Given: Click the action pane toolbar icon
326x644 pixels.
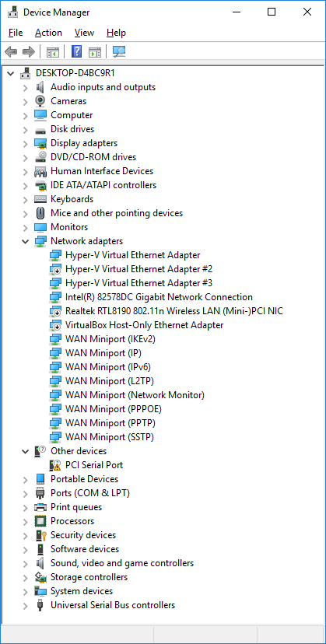Looking at the screenshot, I should (x=95, y=52).
